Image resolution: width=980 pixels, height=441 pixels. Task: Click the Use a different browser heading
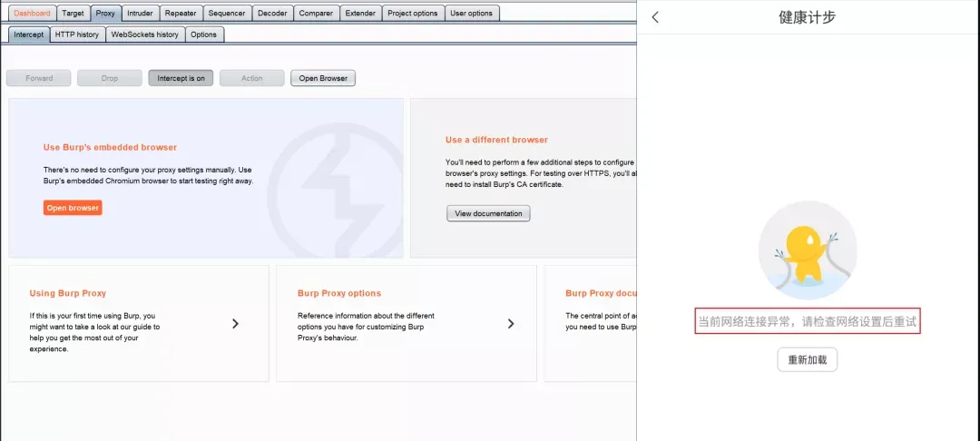[x=497, y=140]
